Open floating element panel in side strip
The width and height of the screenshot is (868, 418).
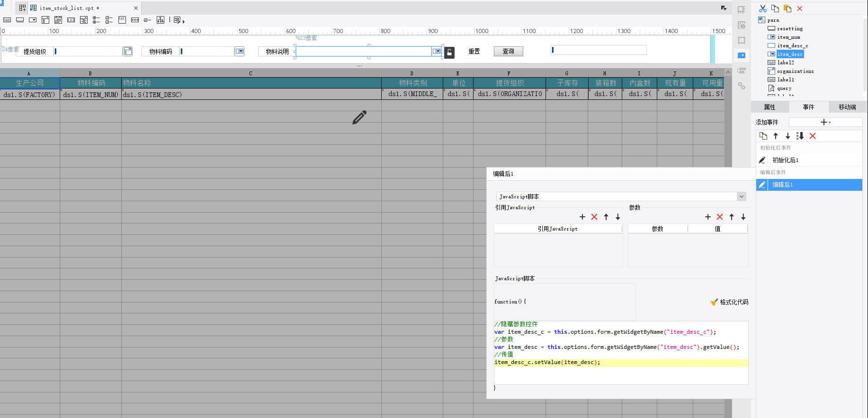pos(742,40)
